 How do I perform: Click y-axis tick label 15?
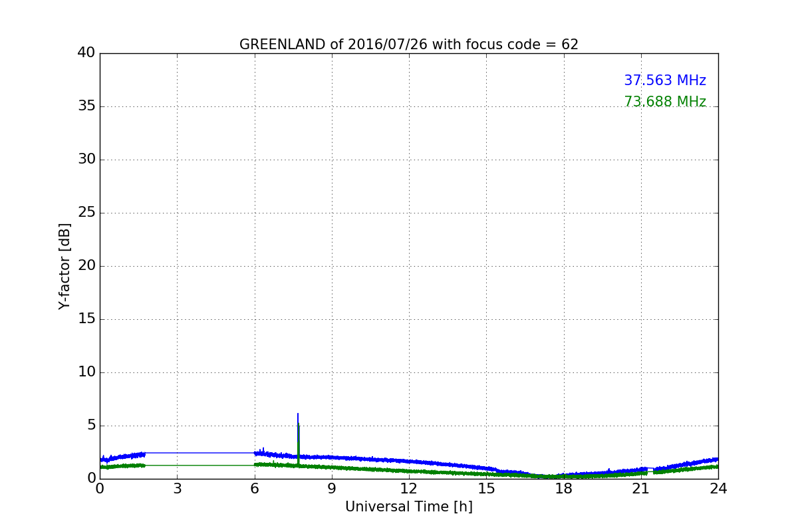tap(86, 319)
